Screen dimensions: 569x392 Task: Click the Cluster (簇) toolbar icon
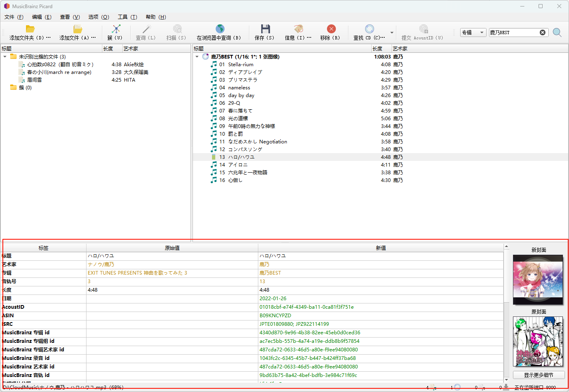click(116, 29)
